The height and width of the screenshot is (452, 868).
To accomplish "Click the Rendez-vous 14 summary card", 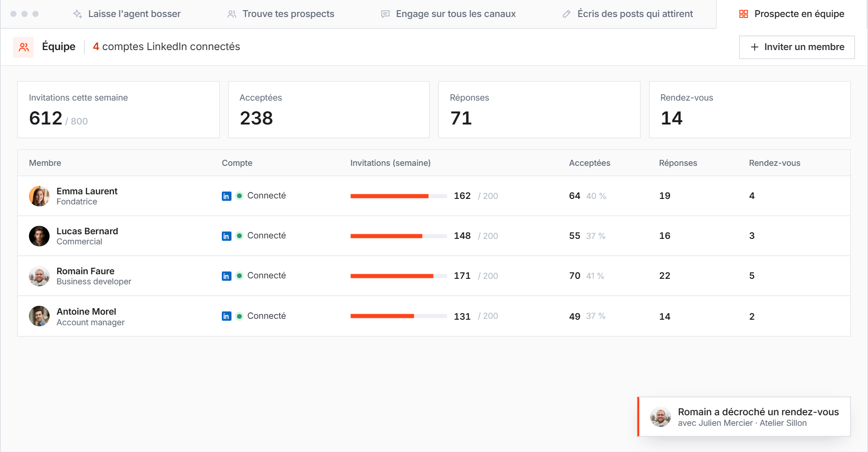I will point(750,110).
